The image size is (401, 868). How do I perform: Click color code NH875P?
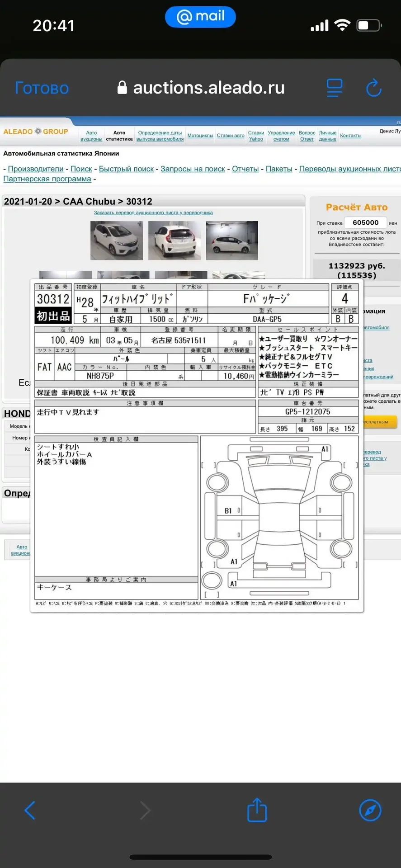coord(100,376)
